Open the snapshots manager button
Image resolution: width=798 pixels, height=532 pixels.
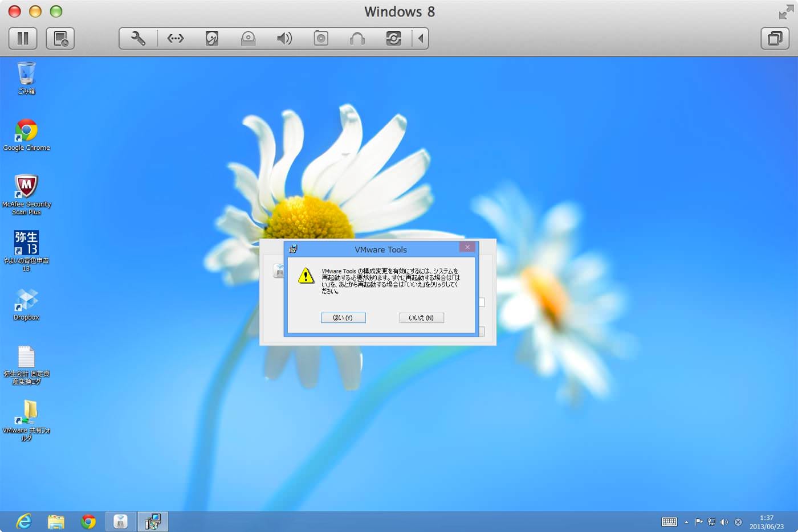[60, 39]
